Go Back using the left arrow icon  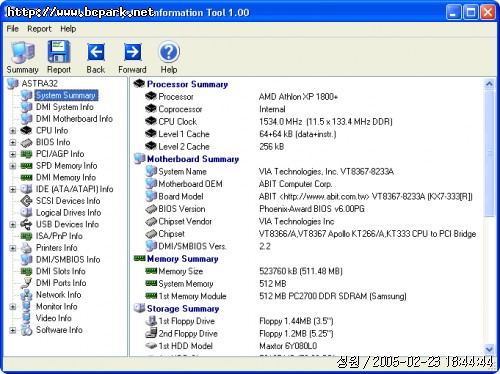(96, 52)
